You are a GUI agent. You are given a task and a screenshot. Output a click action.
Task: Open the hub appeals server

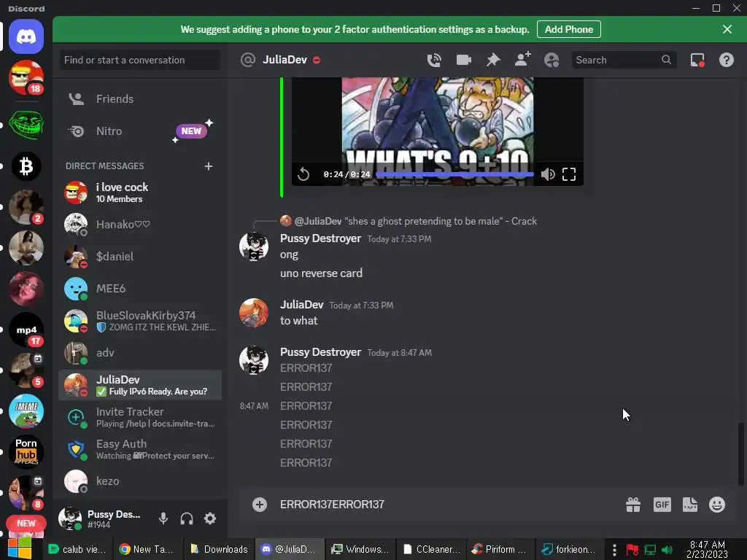pos(26,452)
